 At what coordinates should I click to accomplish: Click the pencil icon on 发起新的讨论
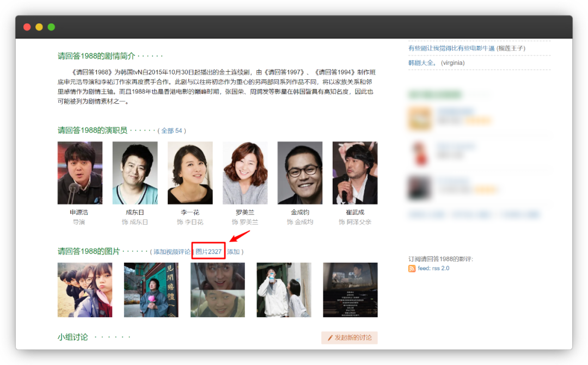pyautogui.click(x=330, y=338)
